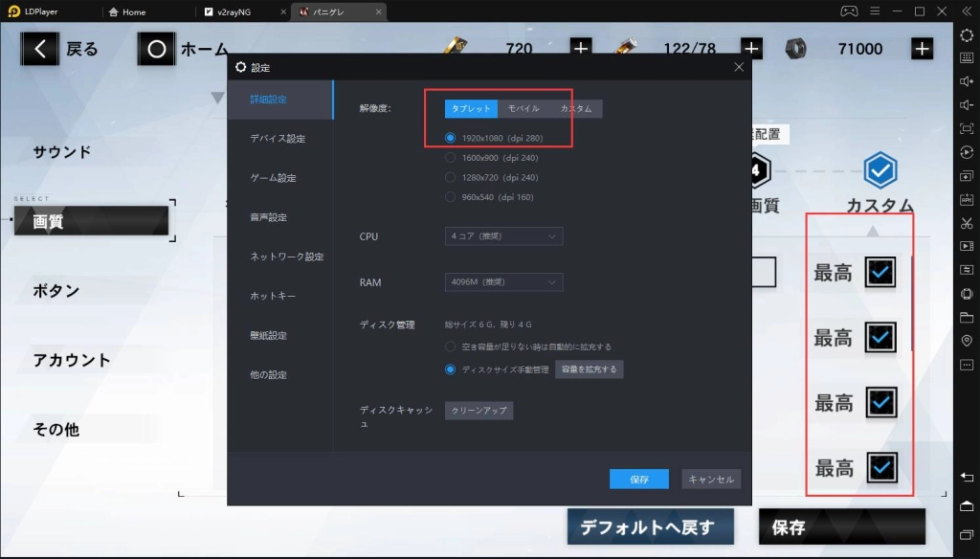Viewport: 980px width, 559px height.
Task: Collapse the sidebar with the double chevron
Action: tap(967, 11)
